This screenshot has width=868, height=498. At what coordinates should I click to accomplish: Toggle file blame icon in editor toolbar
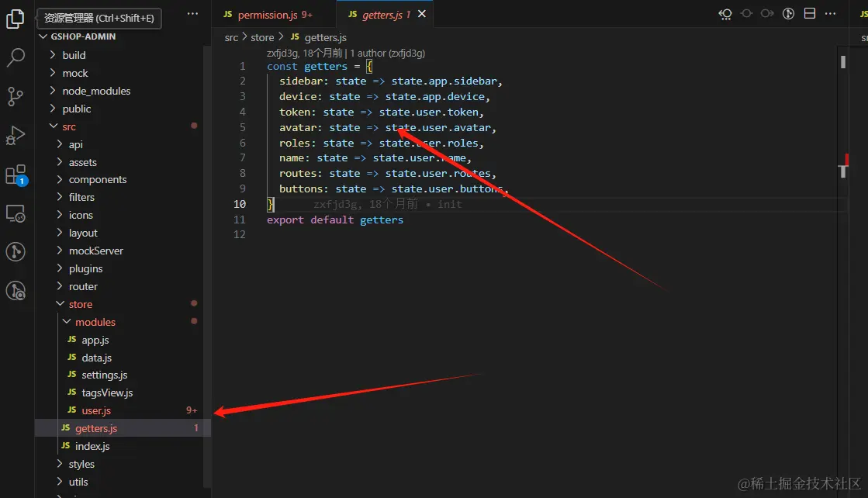788,13
